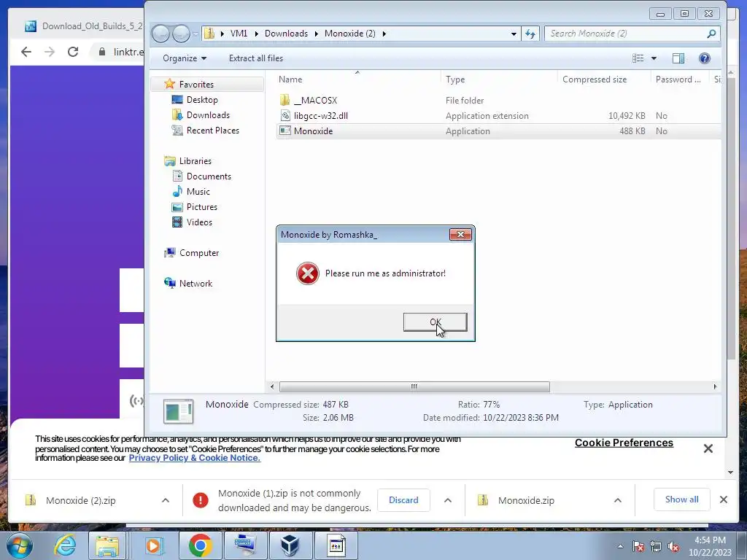Open the Windows Start menu

[19, 545]
